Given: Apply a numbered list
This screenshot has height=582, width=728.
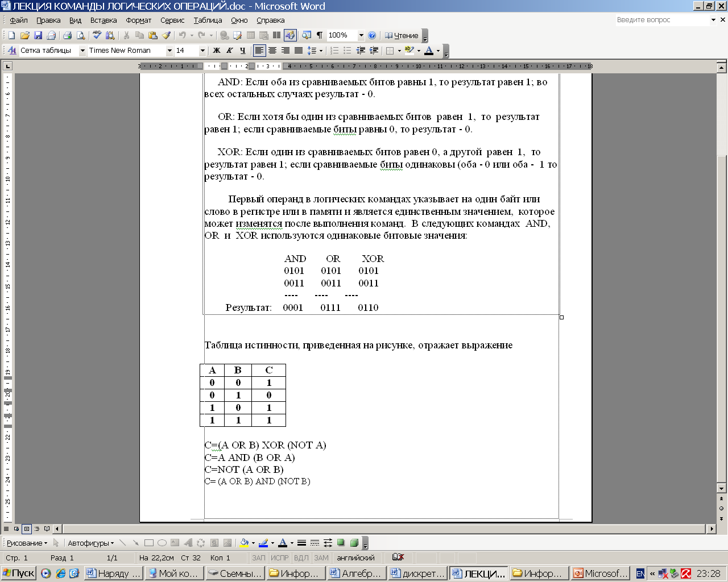Looking at the screenshot, I should tap(334, 51).
